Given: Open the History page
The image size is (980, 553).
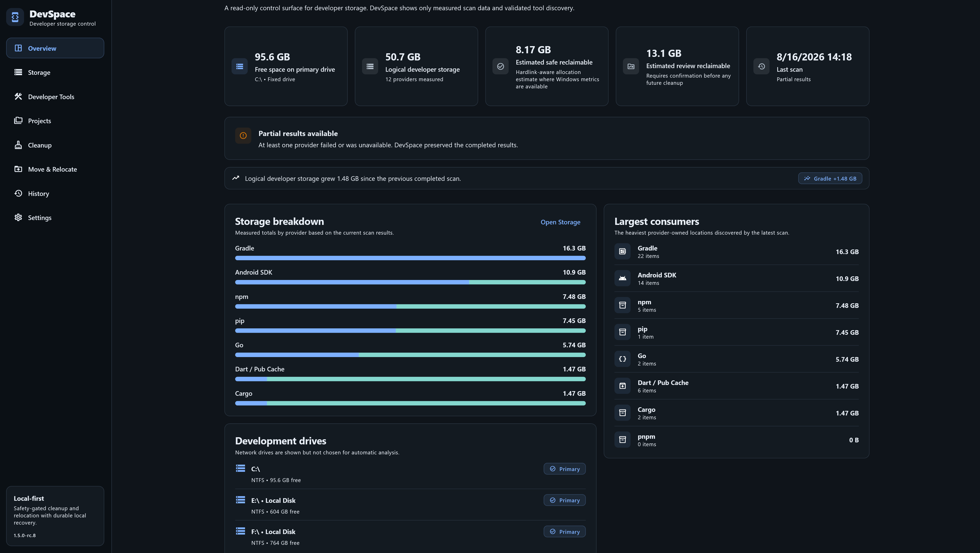Looking at the screenshot, I should click(55, 193).
